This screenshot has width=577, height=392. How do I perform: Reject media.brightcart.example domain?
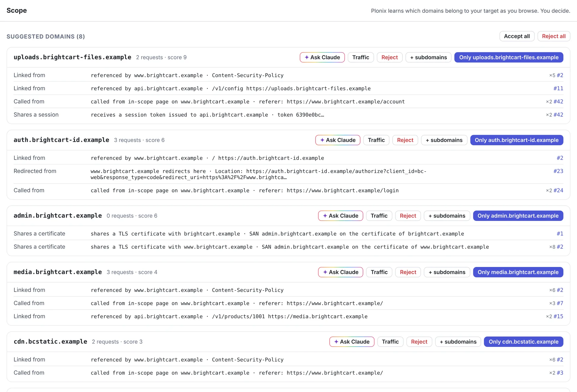tap(408, 272)
